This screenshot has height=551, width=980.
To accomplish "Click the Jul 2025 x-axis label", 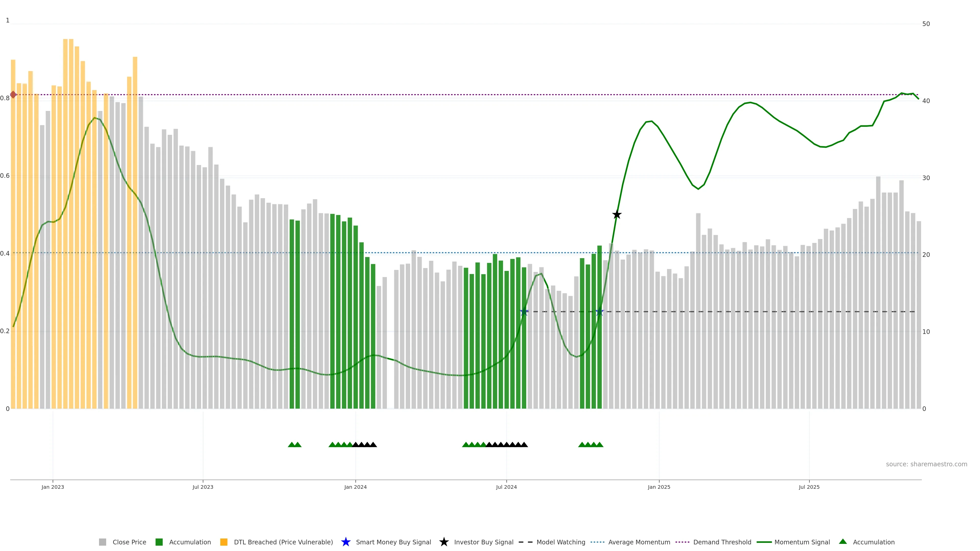I will point(809,487).
